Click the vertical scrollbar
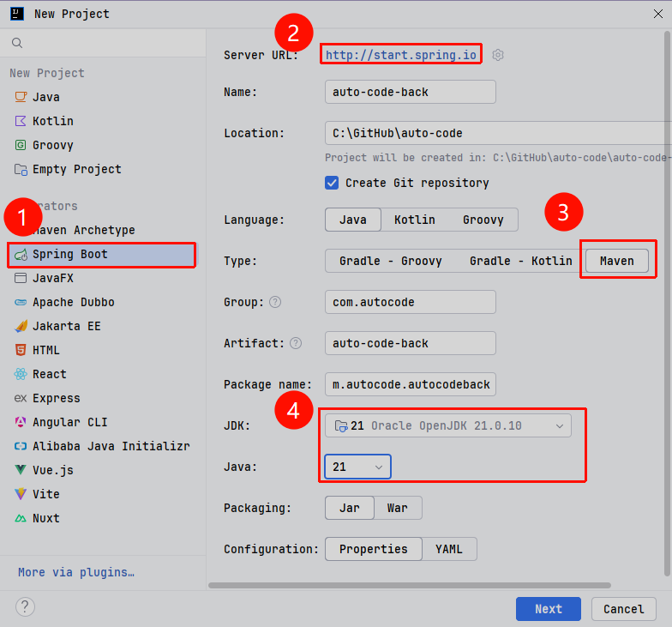Screen dimensions: 672x627 [x=667, y=304]
